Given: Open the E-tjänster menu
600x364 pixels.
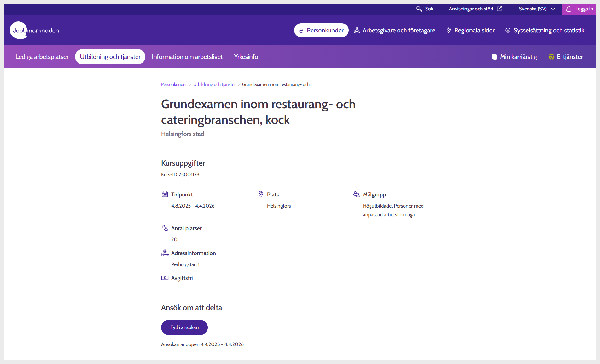Looking at the screenshot, I should (566, 57).
